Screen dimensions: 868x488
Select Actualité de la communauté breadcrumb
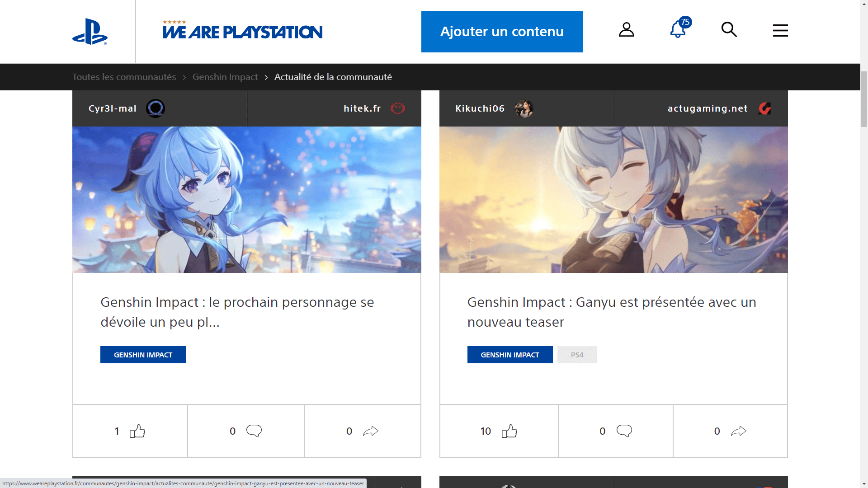[x=333, y=77]
